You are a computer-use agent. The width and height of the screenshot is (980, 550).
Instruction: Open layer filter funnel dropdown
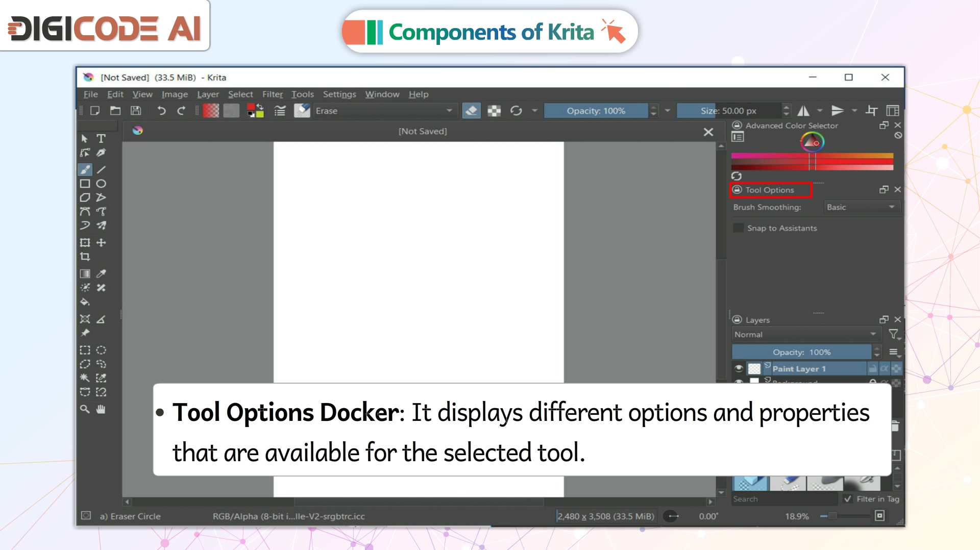894,335
